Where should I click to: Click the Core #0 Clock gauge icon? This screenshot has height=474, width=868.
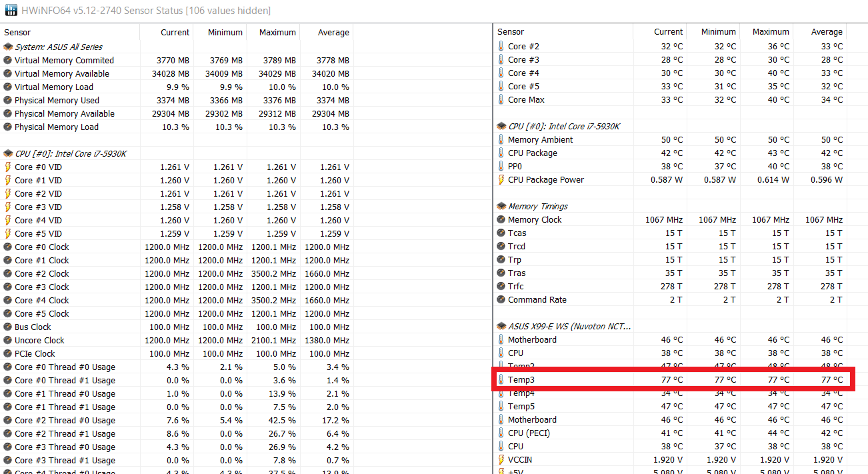(x=8, y=247)
